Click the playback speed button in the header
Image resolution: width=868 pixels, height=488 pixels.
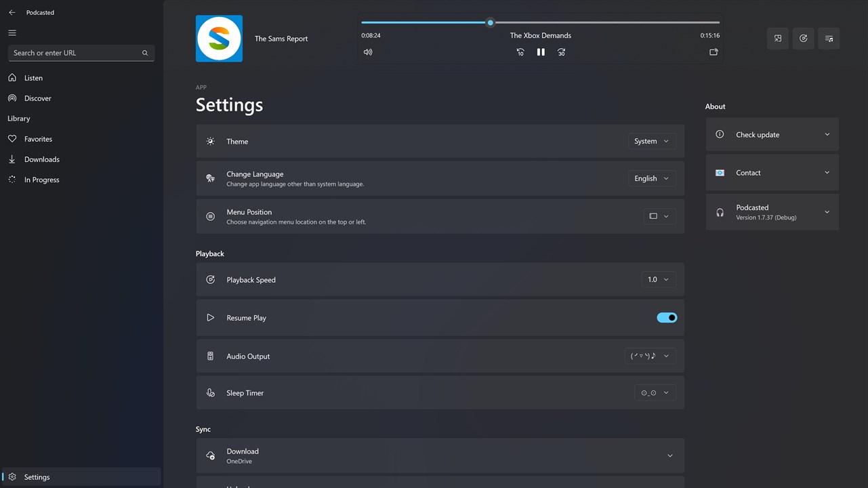(804, 39)
